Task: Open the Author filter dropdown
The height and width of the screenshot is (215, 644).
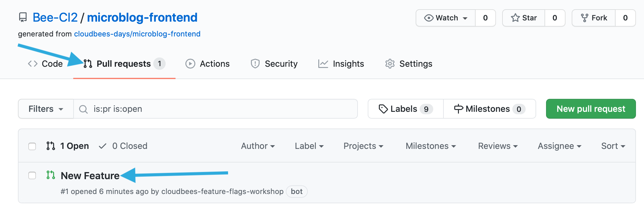Action: tap(258, 146)
